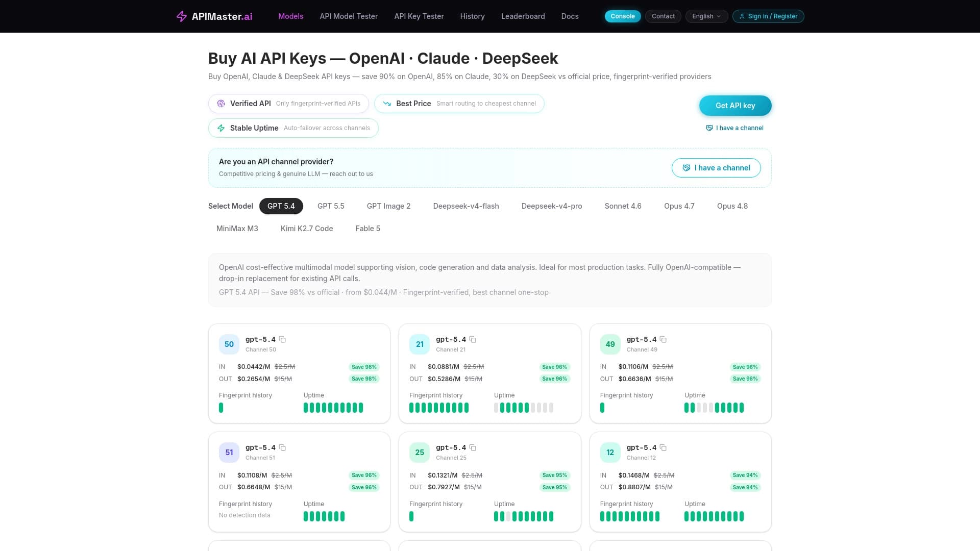Click the Contact button

click(663, 16)
